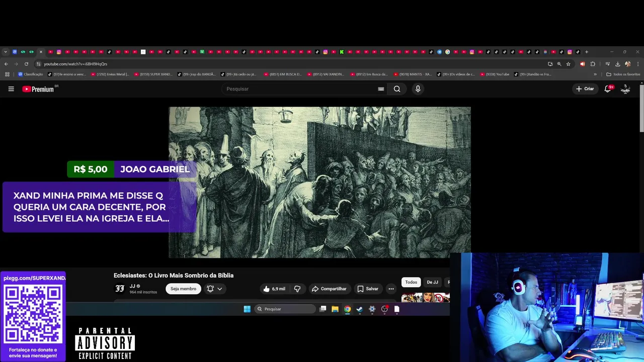Open the Chrome extensions puzzle icon
This screenshot has width=644, height=362.
click(x=593, y=64)
